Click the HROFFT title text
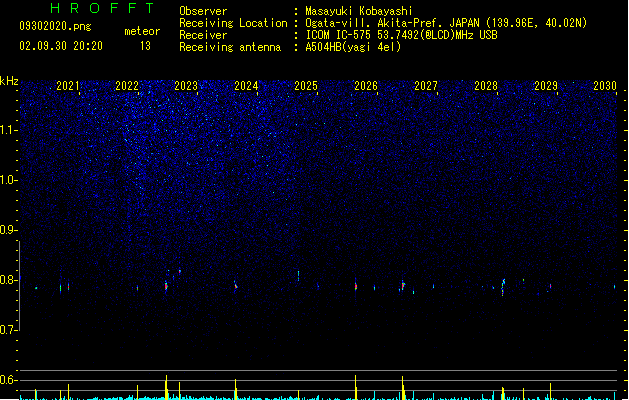629x400 pixels. tap(102, 8)
